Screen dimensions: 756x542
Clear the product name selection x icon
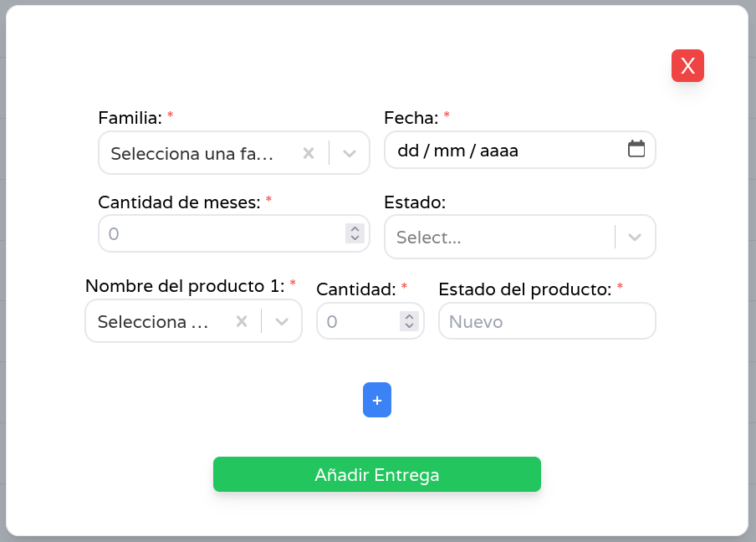pyautogui.click(x=242, y=321)
